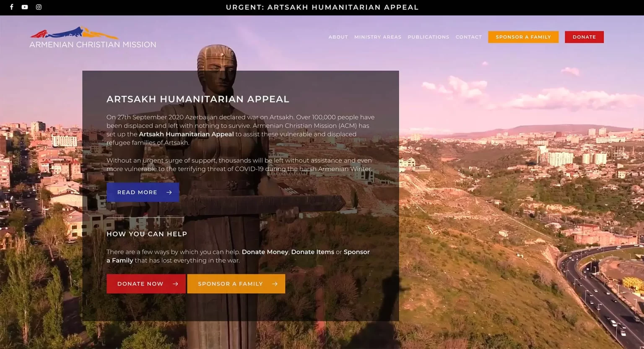Click the 'Without an urgent surge of support' paragraph

click(x=239, y=164)
